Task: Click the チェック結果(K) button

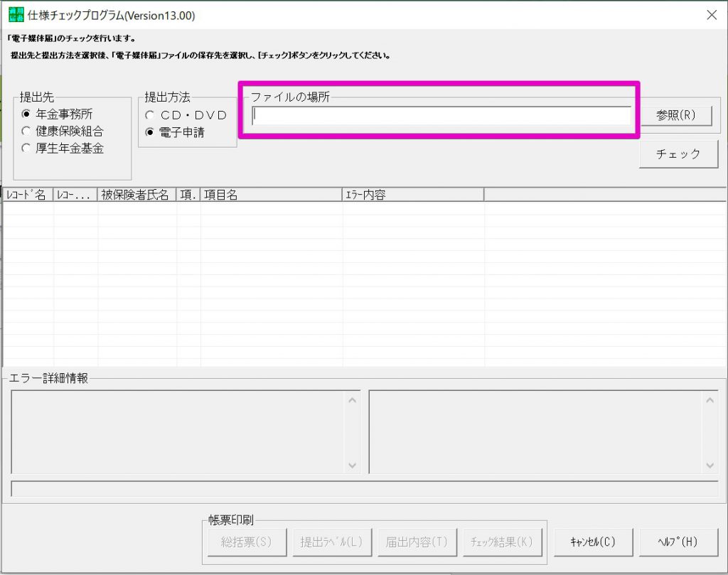Action: [503, 542]
